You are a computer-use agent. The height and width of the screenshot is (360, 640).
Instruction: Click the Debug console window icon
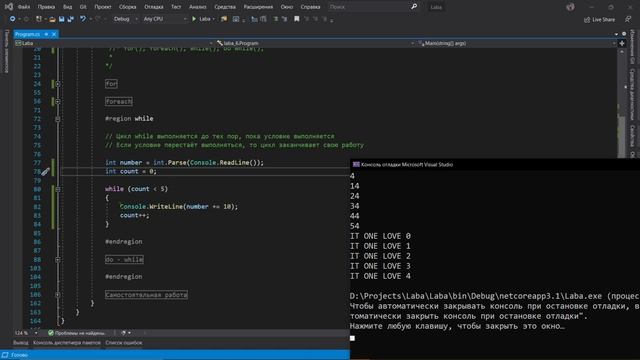coord(356,164)
